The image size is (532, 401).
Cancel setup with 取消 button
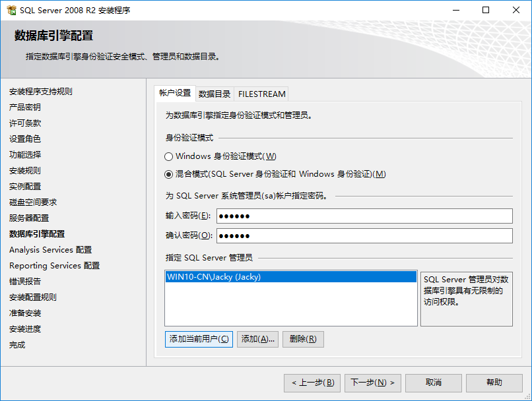(433, 383)
